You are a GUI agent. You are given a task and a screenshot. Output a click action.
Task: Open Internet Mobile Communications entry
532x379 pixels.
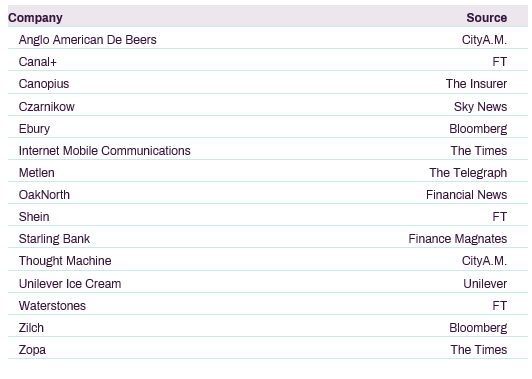[x=104, y=151]
